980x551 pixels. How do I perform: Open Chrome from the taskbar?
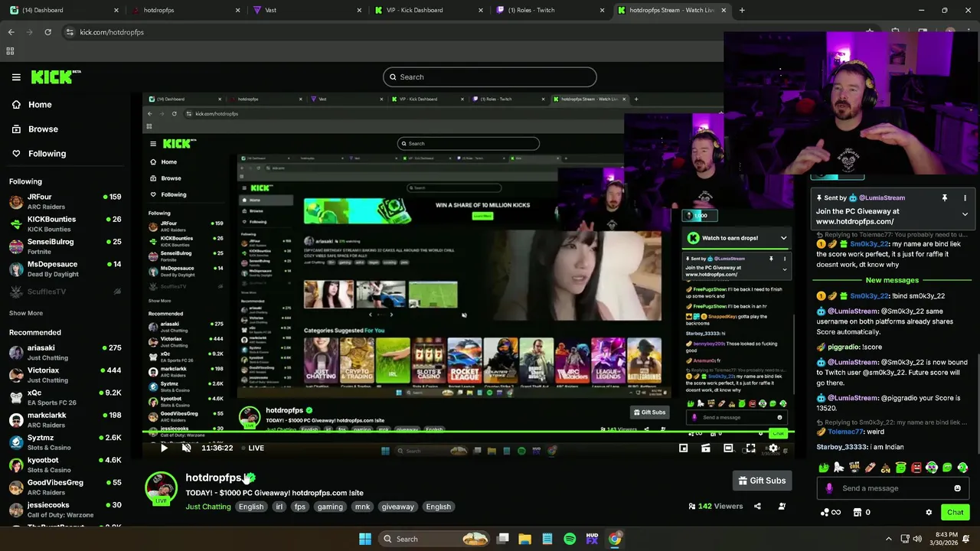(615, 539)
